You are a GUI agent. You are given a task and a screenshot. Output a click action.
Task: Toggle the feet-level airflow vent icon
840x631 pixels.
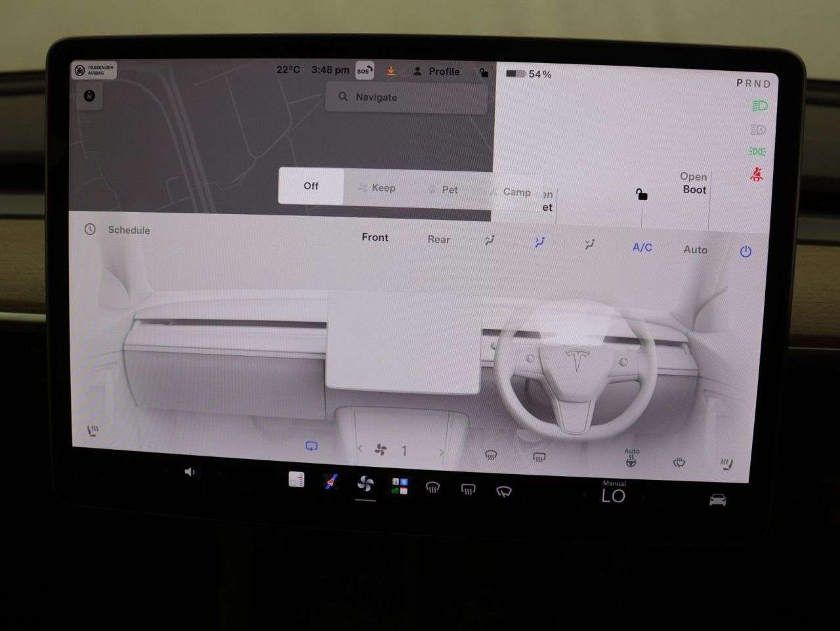tap(589, 244)
